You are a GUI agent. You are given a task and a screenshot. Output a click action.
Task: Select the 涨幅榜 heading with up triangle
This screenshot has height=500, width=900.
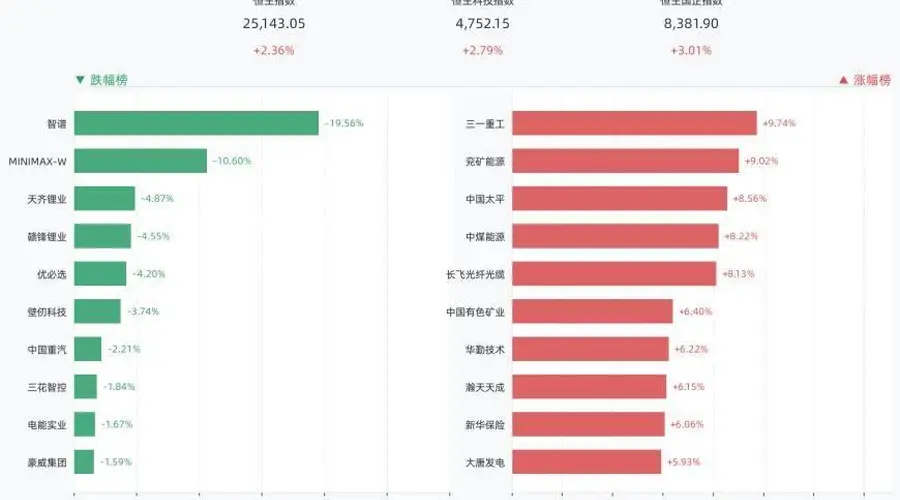tap(865, 80)
